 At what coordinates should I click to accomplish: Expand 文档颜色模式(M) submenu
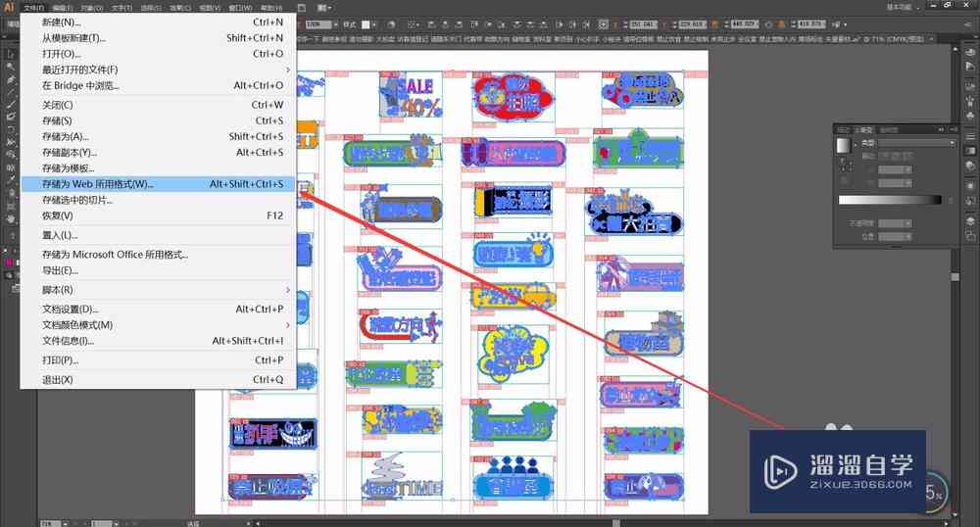click(x=158, y=324)
